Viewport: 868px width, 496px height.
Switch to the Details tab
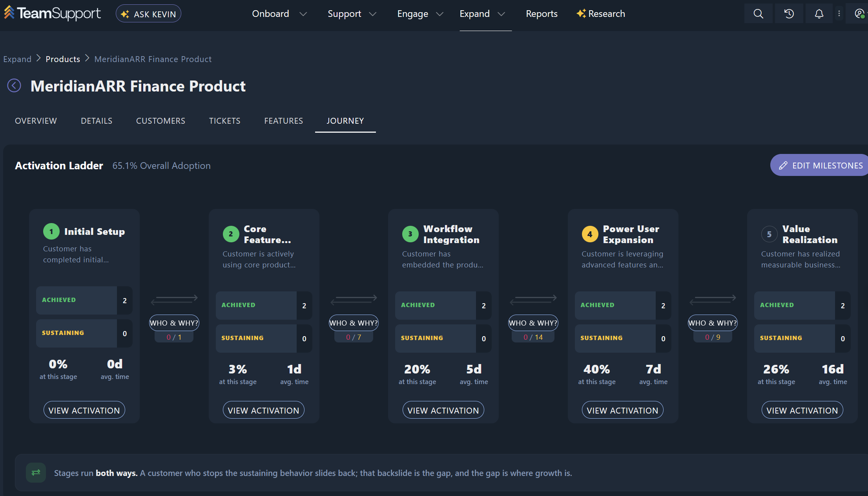97,121
